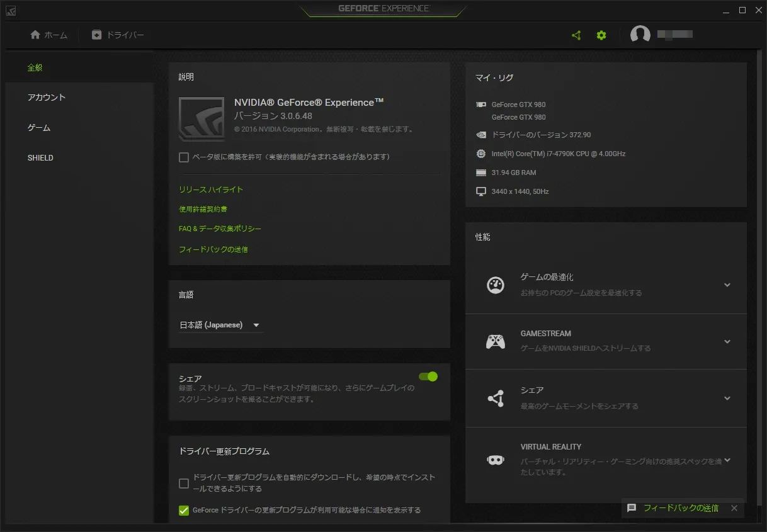Screen dimensions: 767x532
Task: Open the 使用許諾契約書 link
Action: pos(203,209)
